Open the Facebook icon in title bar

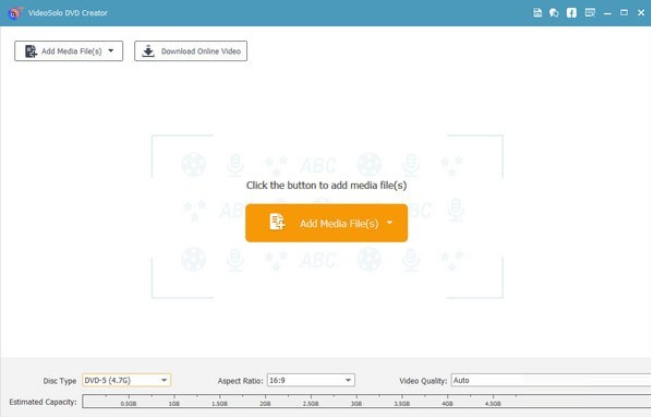pos(571,13)
